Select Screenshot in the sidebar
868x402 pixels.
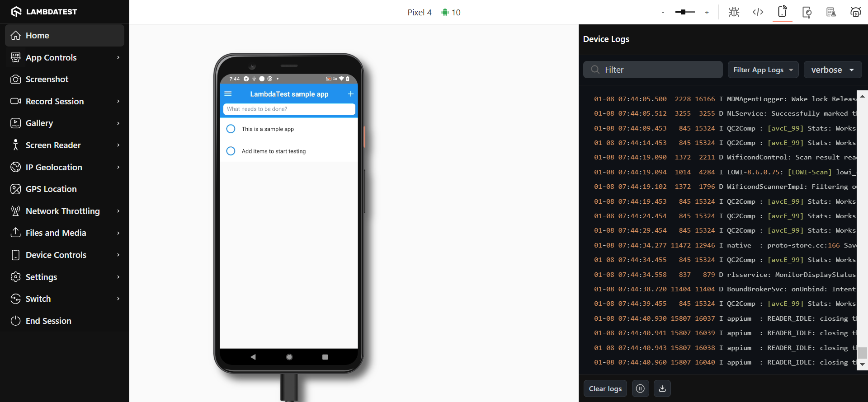coord(65,79)
